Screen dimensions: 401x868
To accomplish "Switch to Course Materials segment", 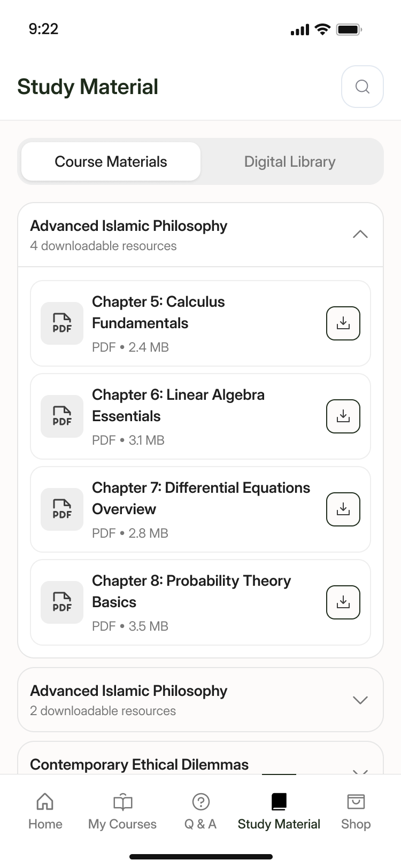I will [x=111, y=161].
